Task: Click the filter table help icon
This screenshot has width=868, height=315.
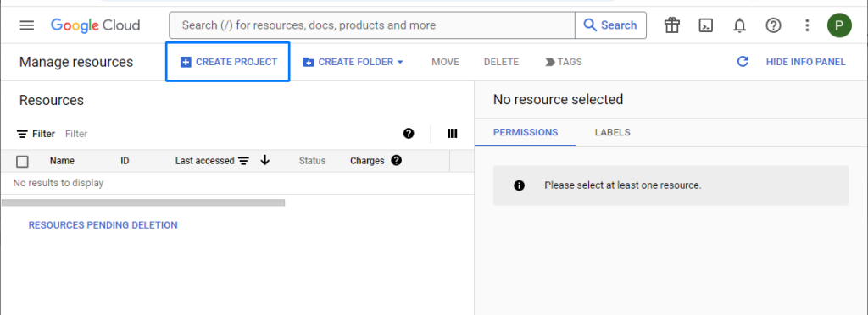Action: click(409, 133)
